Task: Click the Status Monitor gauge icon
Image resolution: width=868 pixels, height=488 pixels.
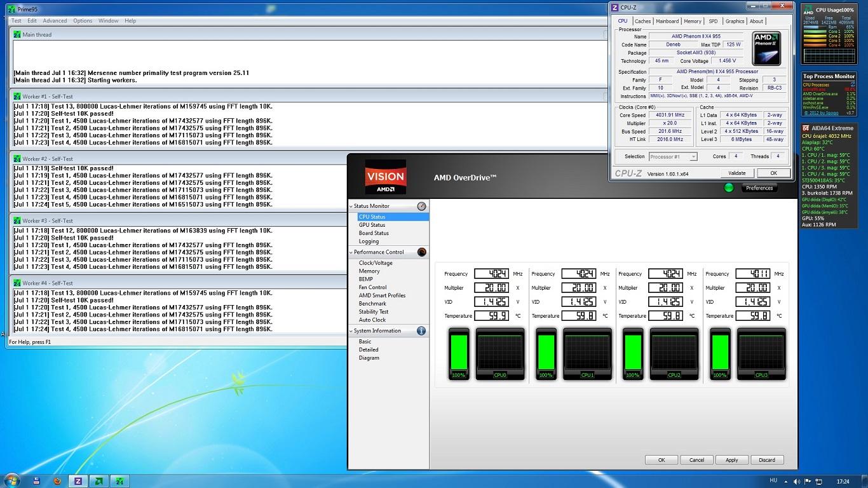Action: click(x=422, y=206)
